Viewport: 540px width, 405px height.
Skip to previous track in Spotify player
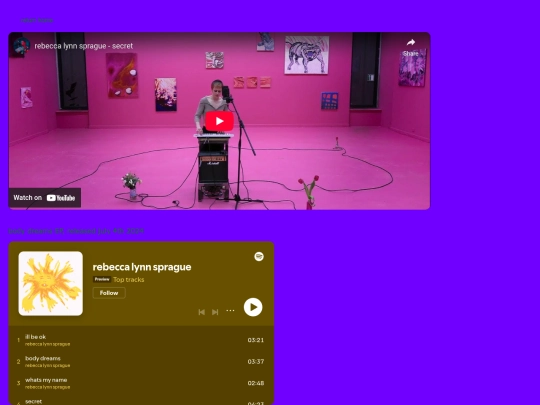202,312
